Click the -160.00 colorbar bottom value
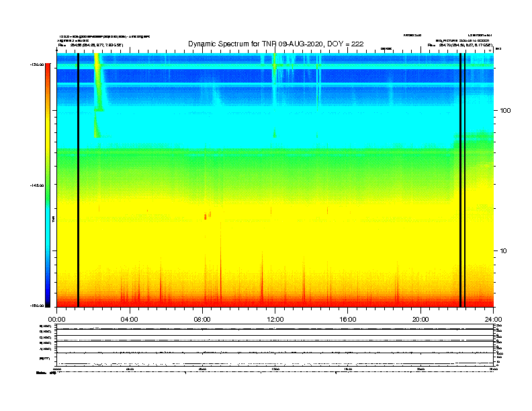The height and width of the screenshot is (411, 532). click(37, 306)
